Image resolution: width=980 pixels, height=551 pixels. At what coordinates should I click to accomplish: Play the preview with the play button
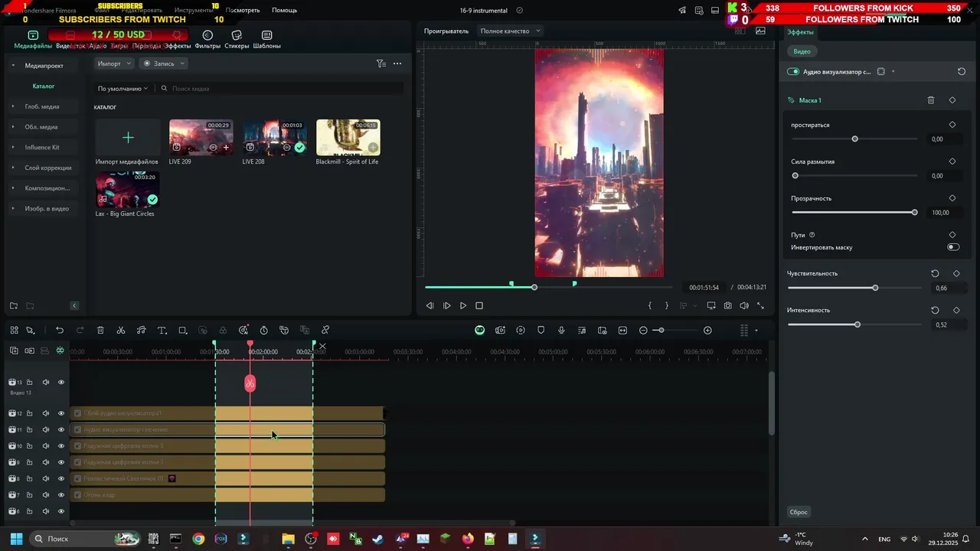463,305
